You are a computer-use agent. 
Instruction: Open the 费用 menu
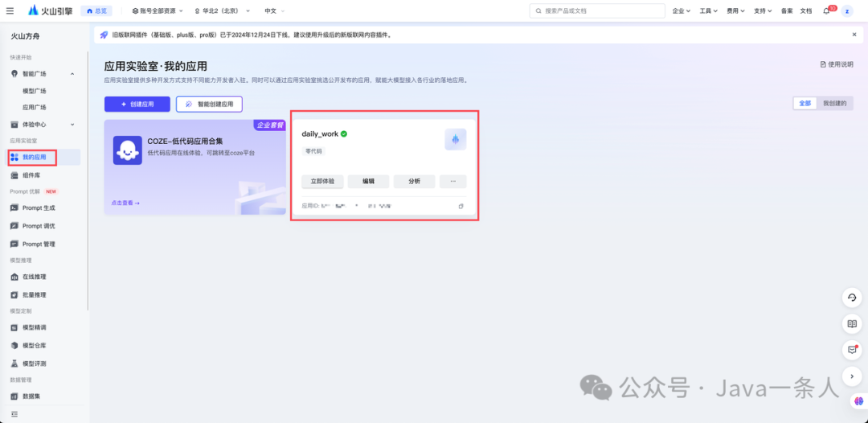[x=735, y=10]
